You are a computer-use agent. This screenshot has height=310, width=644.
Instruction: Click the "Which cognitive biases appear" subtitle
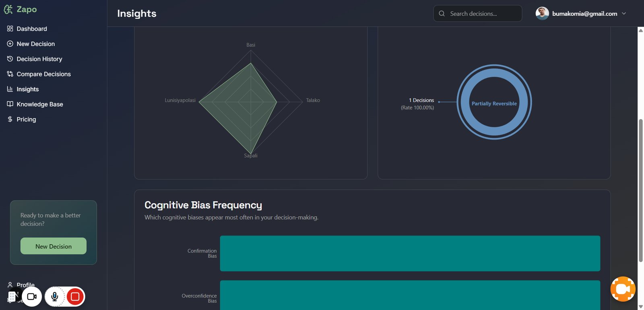point(231,217)
